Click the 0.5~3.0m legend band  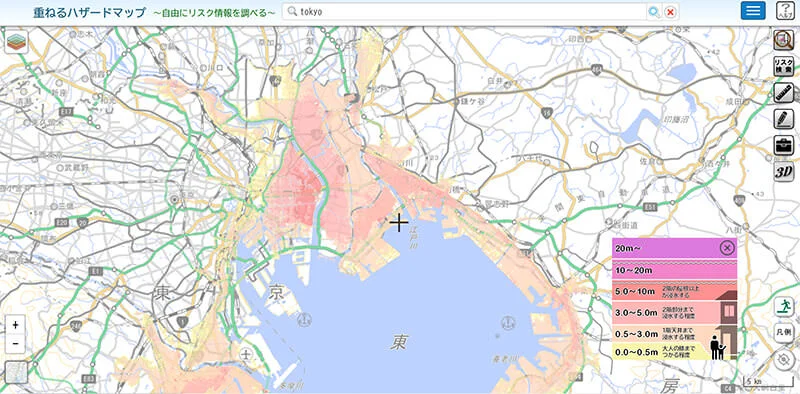tap(674, 334)
